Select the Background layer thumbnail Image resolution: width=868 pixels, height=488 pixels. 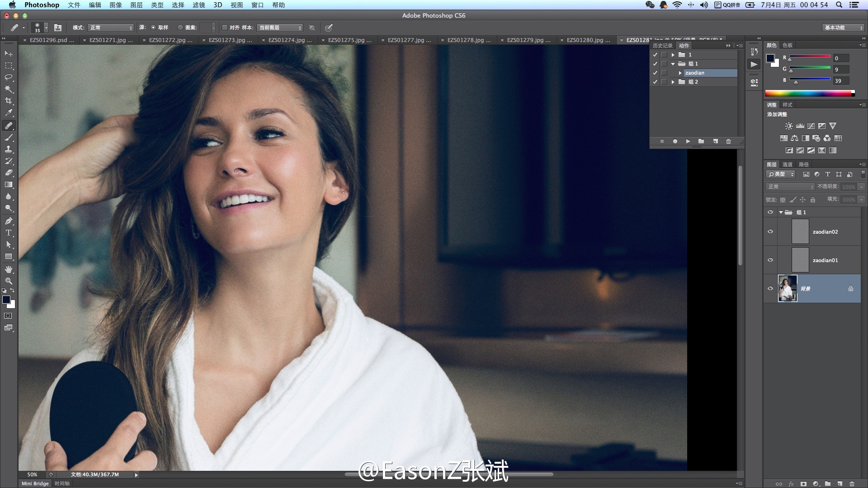[788, 288]
